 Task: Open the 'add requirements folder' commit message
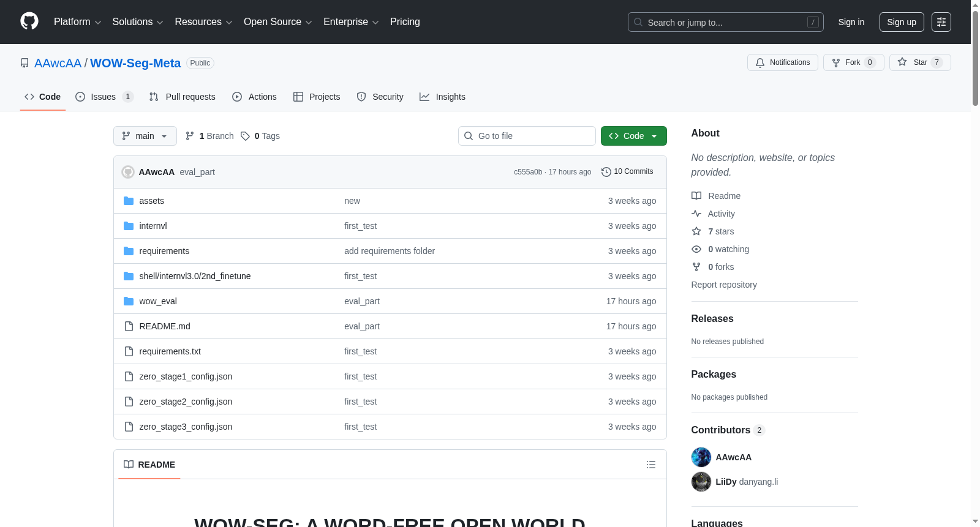click(x=390, y=251)
